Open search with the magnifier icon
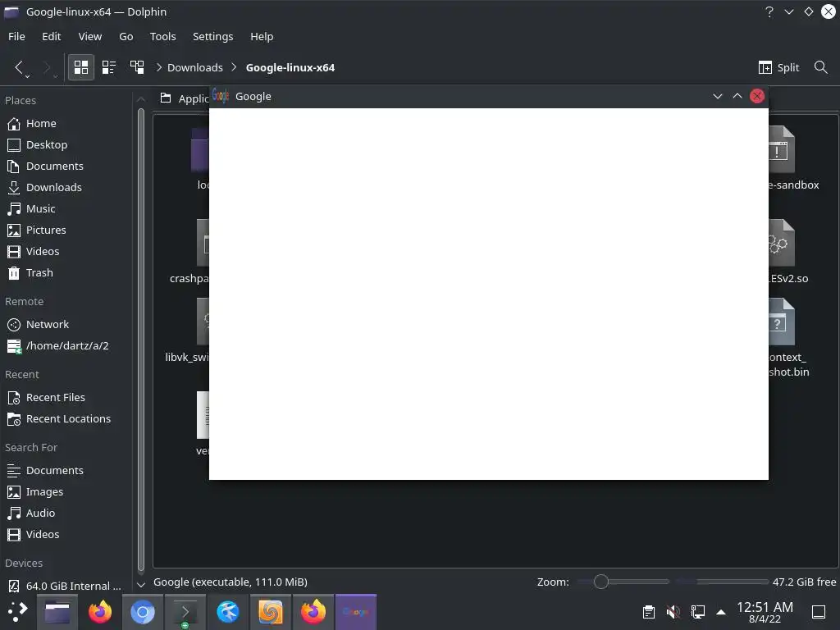Screen dimensions: 840x630 pyautogui.click(x=820, y=67)
